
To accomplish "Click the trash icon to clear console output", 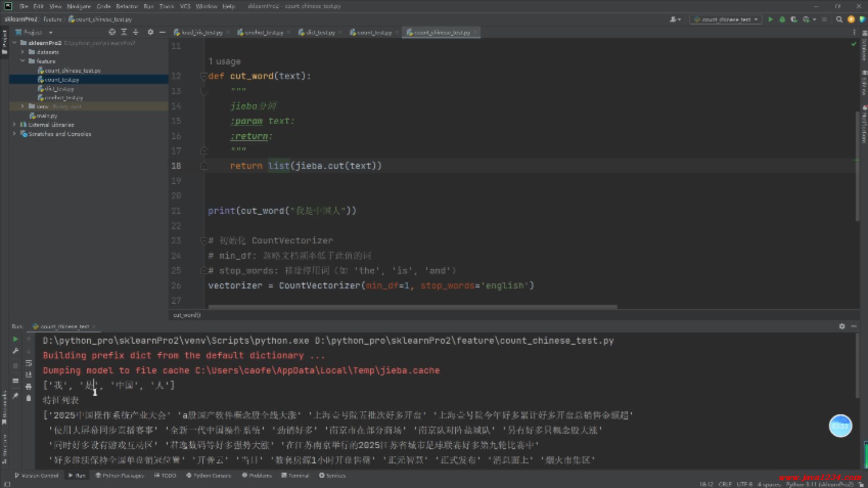I will 28,398.
